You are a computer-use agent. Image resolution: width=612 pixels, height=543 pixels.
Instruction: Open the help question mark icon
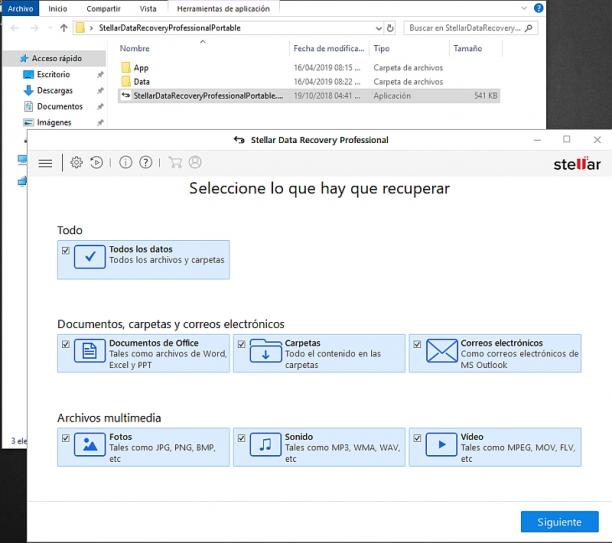(x=146, y=162)
